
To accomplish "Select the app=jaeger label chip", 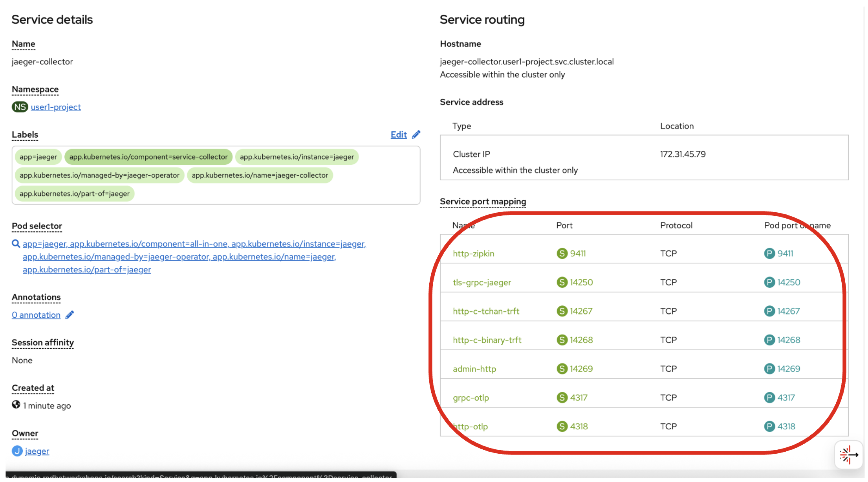I will pyautogui.click(x=38, y=157).
